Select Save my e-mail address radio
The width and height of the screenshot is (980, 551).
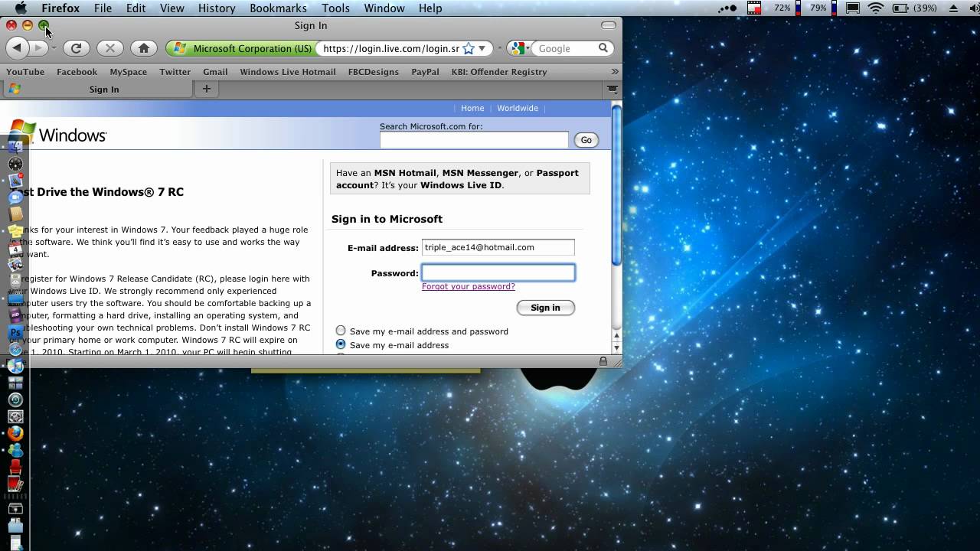[x=341, y=344]
